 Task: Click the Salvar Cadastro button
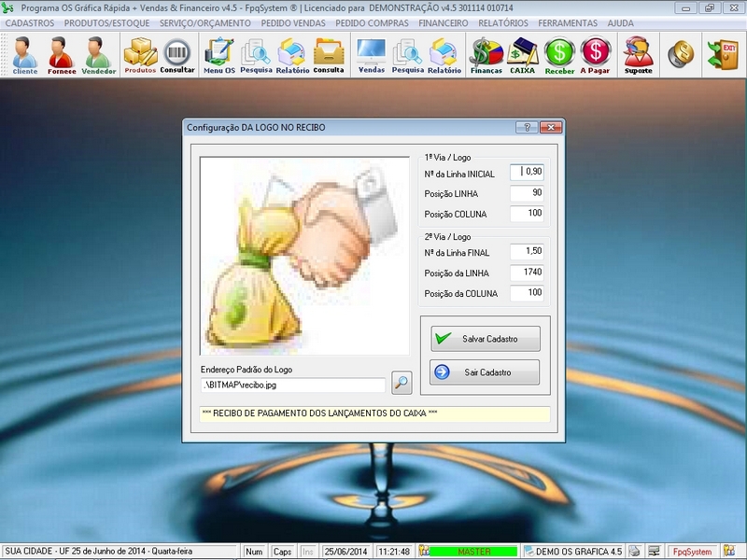(485, 339)
